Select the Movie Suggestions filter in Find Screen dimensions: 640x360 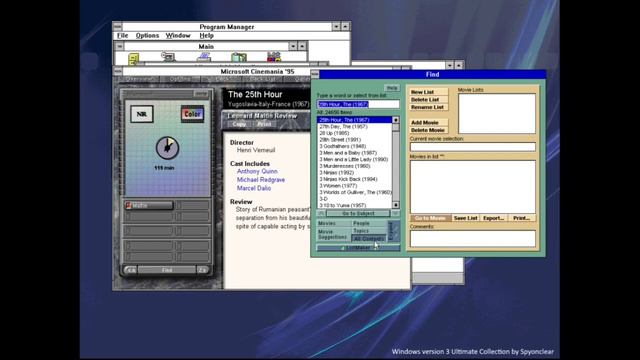click(334, 234)
